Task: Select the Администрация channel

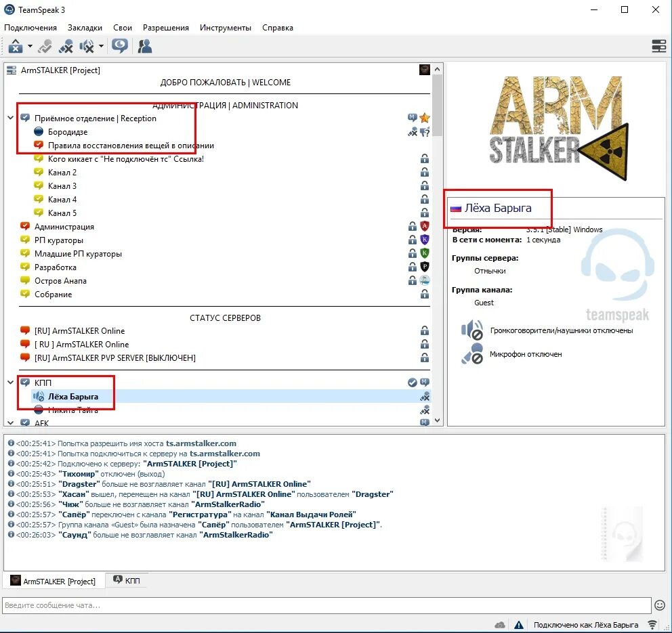Action: [x=64, y=227]
